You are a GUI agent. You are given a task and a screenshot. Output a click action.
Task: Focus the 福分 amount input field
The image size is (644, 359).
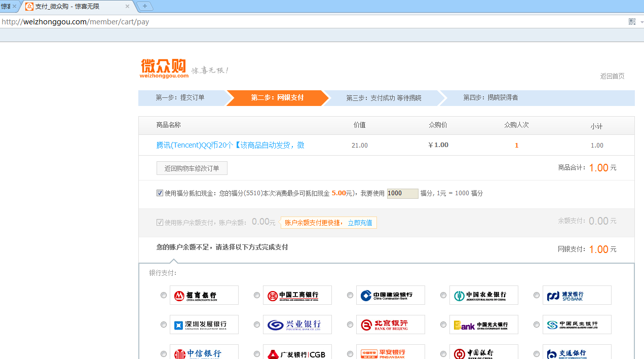coord(402,193)
